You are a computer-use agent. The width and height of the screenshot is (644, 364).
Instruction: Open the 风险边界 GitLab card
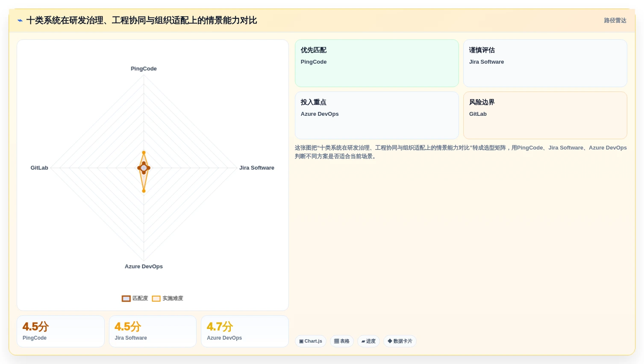point(545,115)
